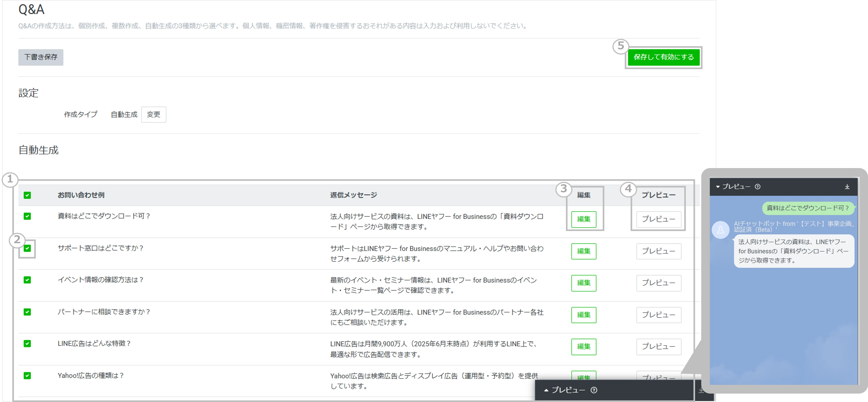The image size is (868, 402).
Task: Click 編集 for 資料はどこでダウンロード可？ row
Action: pyautogui.click(x=584, y=219)
